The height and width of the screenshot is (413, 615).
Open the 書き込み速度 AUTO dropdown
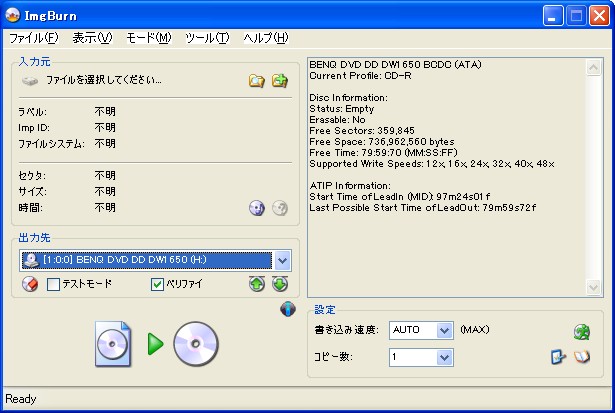(x=444, y=331)
